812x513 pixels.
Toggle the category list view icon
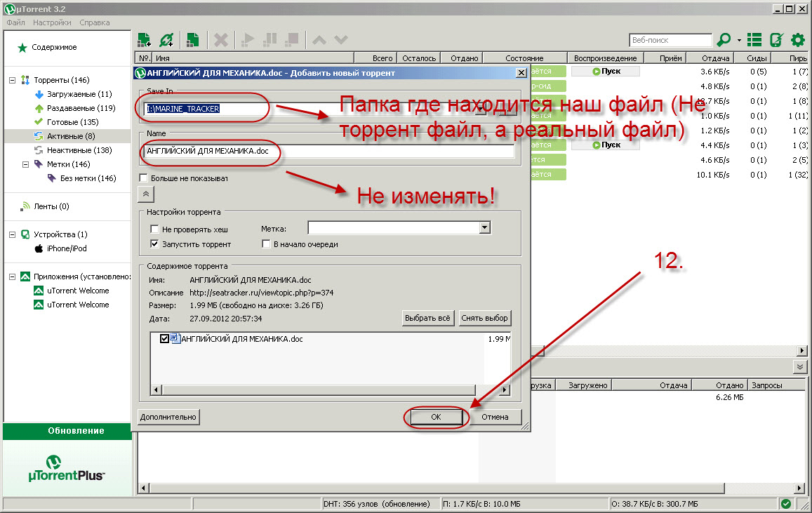pyautogui.click(x=754, y=40)
